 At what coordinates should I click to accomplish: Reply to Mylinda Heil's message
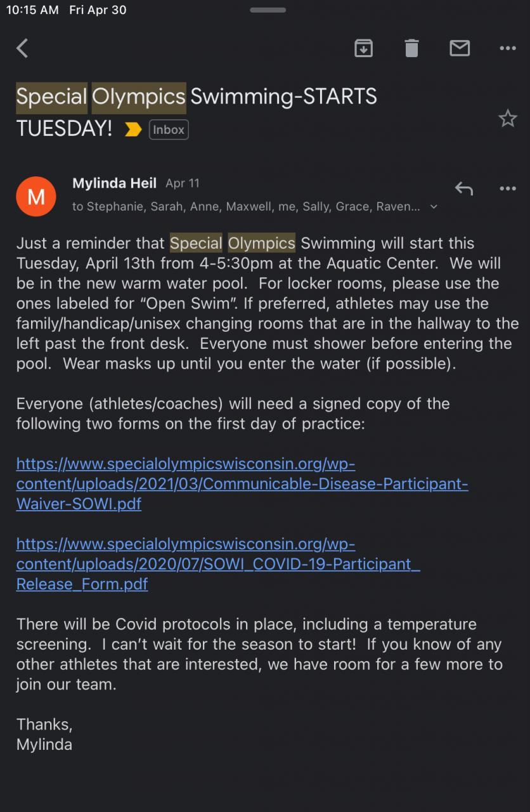coord(464,188)
